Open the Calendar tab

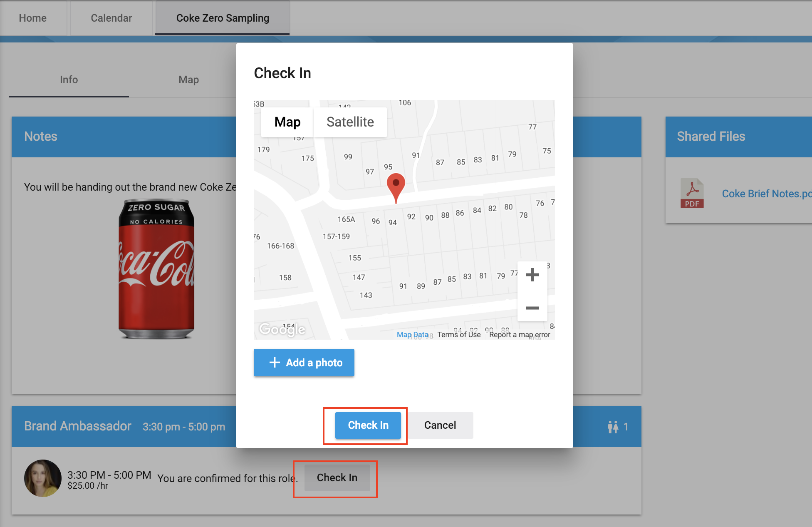point(111,18)
